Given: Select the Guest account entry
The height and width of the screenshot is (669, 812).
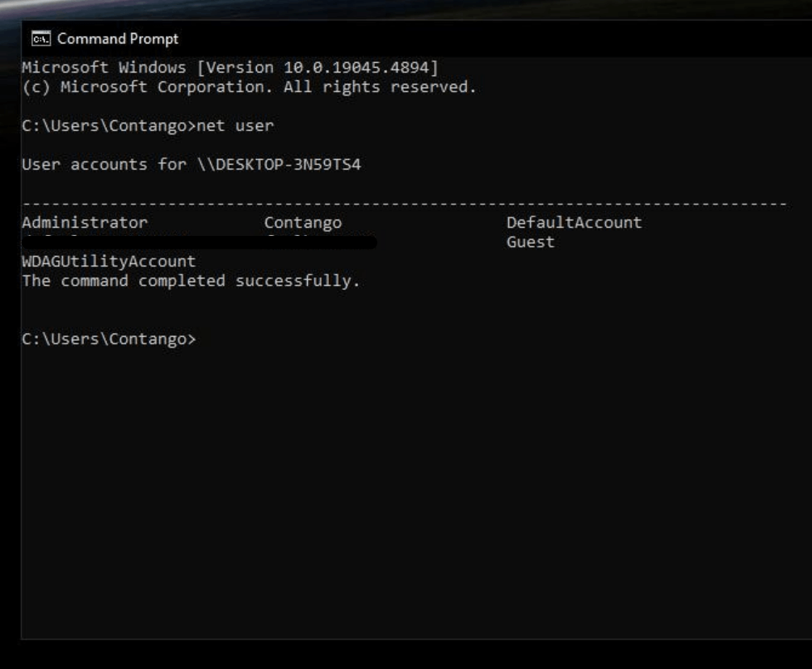Looking at the screenshot, I should (x=530, y=242).
